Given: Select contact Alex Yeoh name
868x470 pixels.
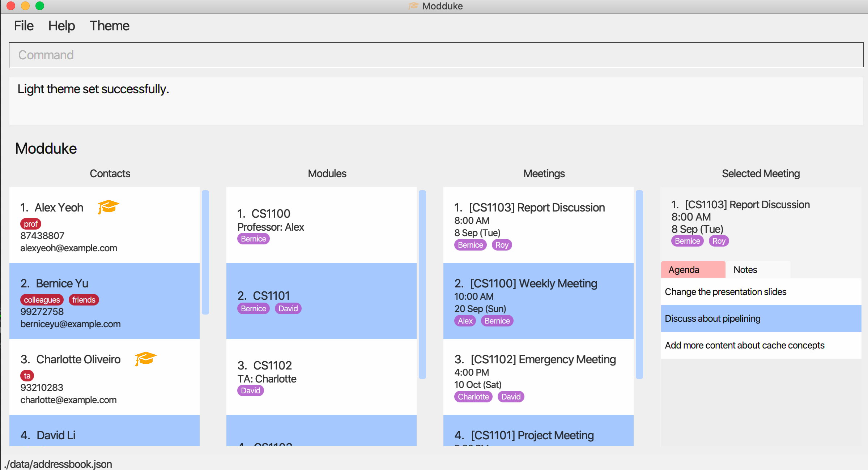Looking at the screenshot, I should [x=59, y=208].
